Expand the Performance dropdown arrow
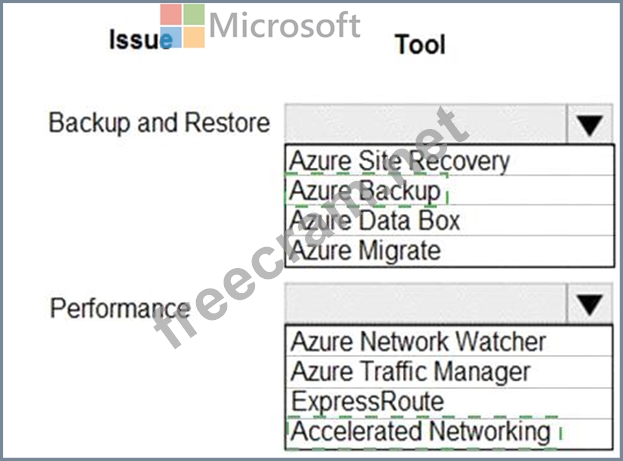This screenshot has width=623, height=461. 590,303
